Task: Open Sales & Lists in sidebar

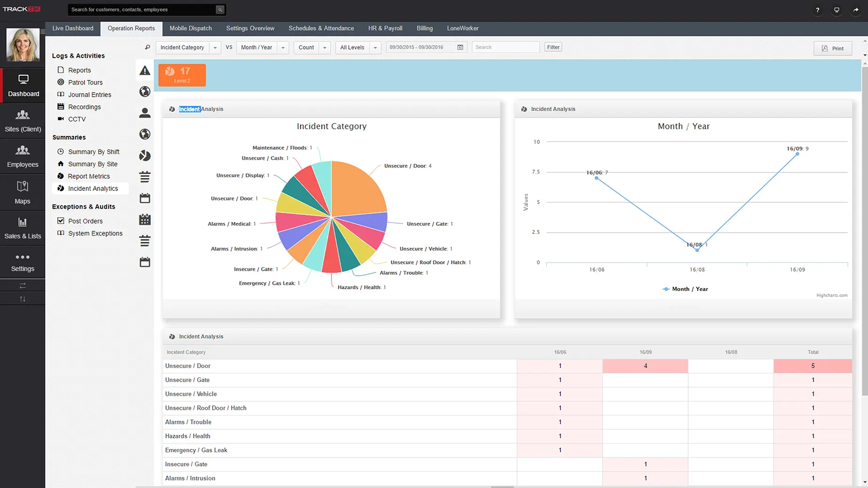Action: (23, 228)
